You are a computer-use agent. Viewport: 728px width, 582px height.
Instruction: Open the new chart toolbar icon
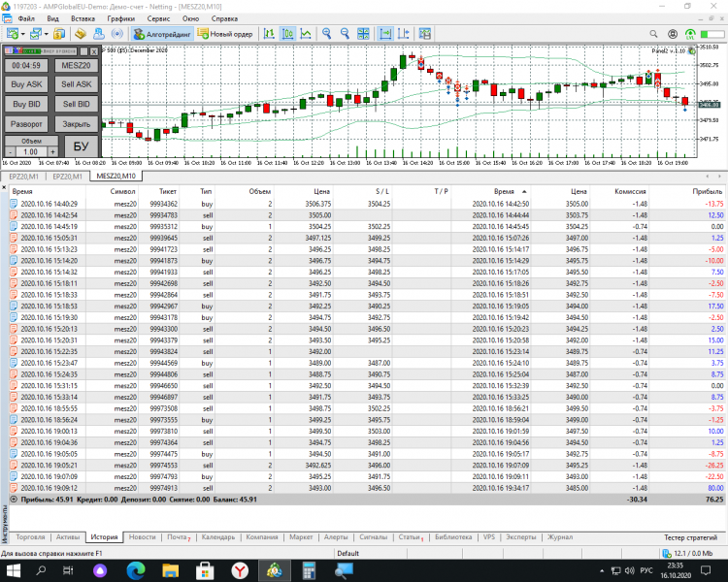pyautogui.click(x=13, y=33)
